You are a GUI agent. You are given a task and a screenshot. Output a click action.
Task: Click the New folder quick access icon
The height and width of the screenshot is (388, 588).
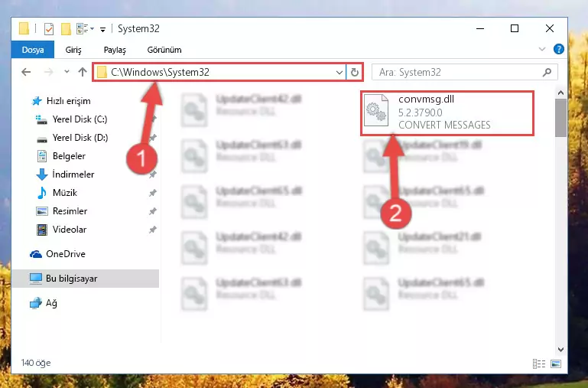(66, 29)
